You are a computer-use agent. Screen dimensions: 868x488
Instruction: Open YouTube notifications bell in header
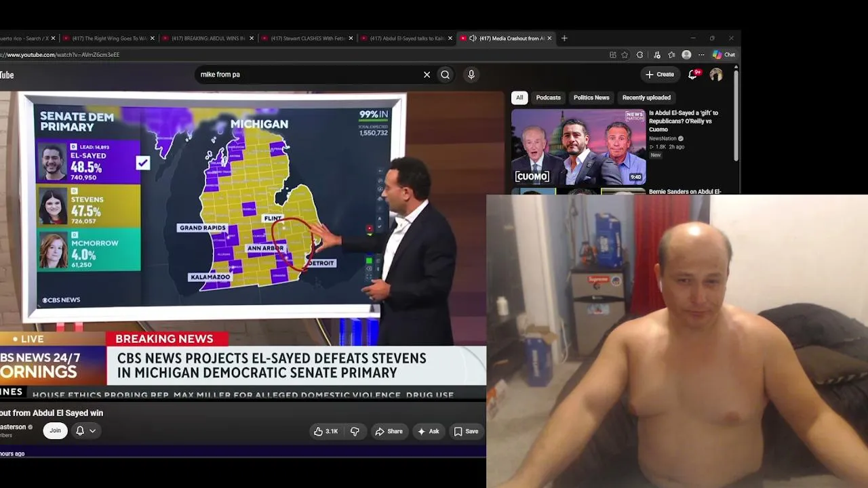(x=693, y=75)
